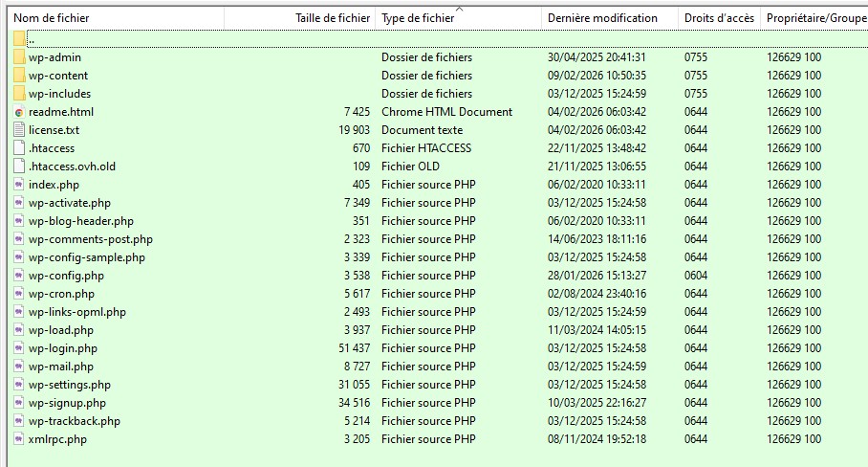Screen dimensions: 868x467
Task: Select the wp-settings.php file name
Action: 70,385
